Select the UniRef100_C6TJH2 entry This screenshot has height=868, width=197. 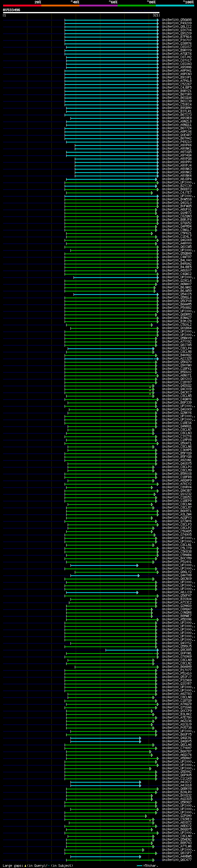(177, 57)
